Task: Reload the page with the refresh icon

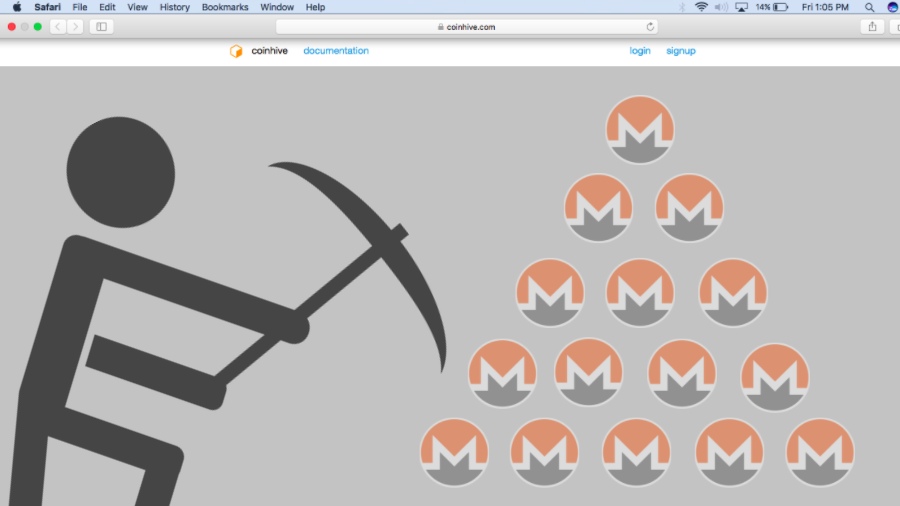Action: pyautogui.click(x=650, y=27)
